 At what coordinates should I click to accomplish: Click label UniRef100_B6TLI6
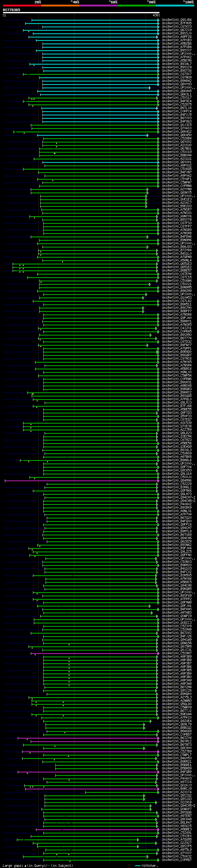click(x=177, y=108)
